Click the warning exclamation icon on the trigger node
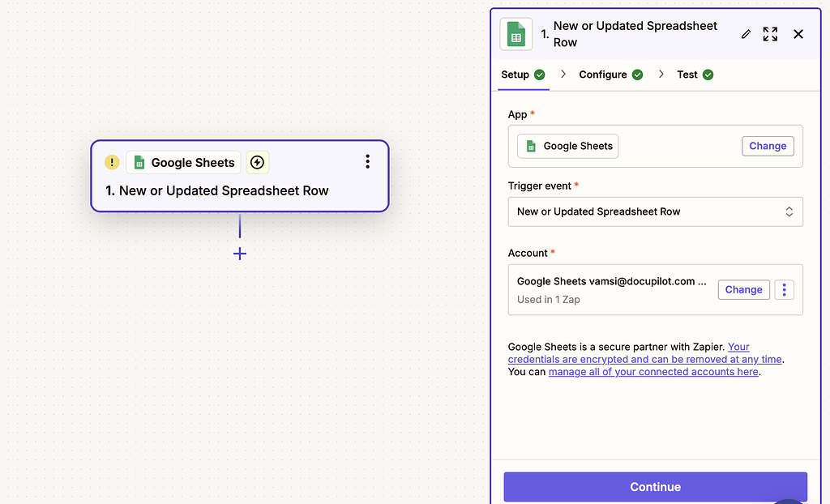The image size is (830, 504). (x=112, y=162)
